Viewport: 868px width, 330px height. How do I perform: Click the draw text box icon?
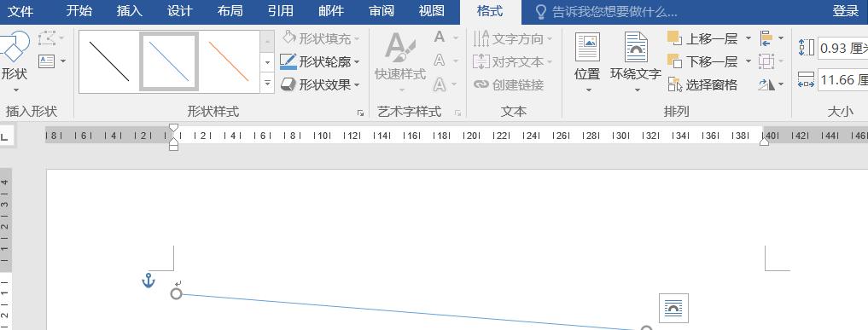click(x=46, y=61)
